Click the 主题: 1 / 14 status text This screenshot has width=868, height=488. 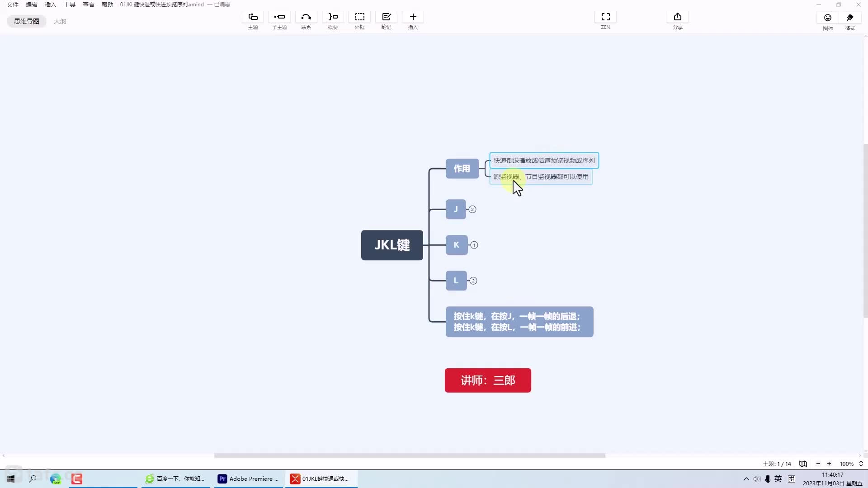[x=777, y=464]
